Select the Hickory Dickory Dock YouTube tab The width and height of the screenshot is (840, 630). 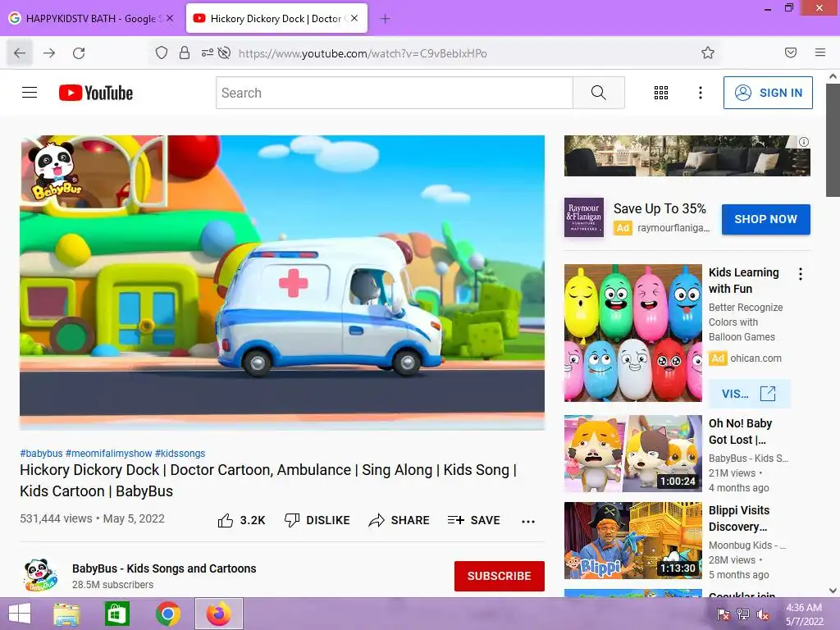point(276,18)
